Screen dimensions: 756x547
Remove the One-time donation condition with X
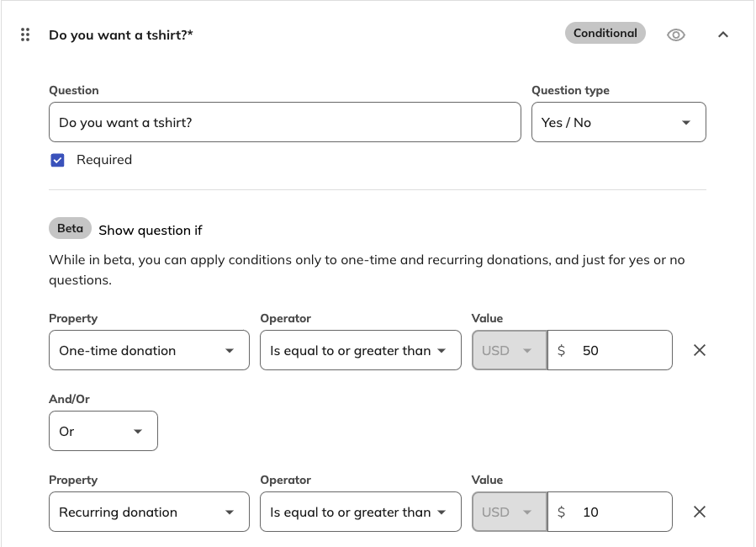coord(699,350)
